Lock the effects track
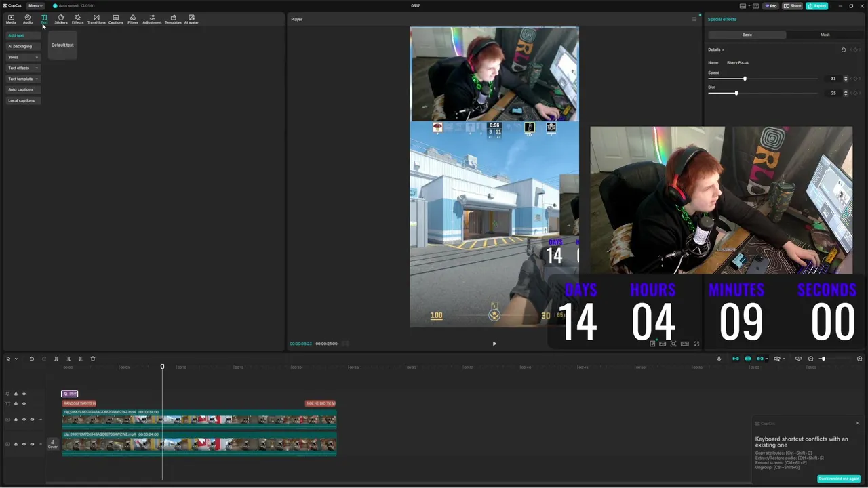Viewport: 868px width, 488px height. pyautogui.click(x=16, y=394)
